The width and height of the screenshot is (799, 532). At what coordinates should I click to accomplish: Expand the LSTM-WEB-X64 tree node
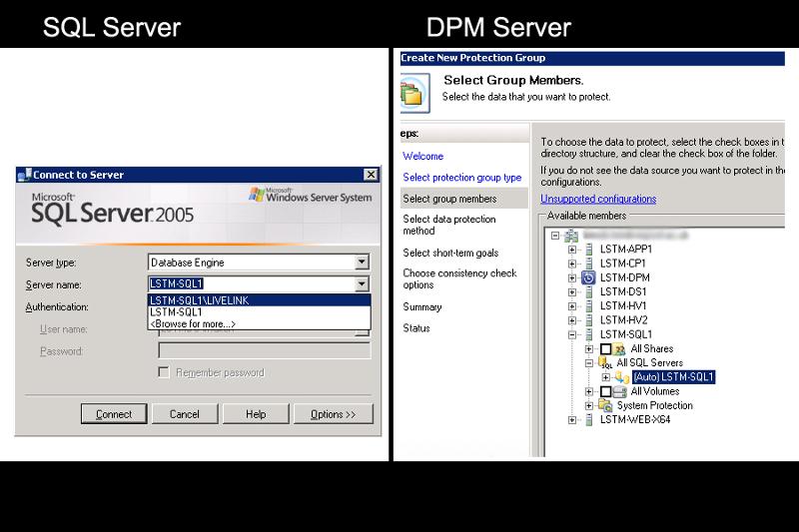pyautogui.click(x=572, y=420)
